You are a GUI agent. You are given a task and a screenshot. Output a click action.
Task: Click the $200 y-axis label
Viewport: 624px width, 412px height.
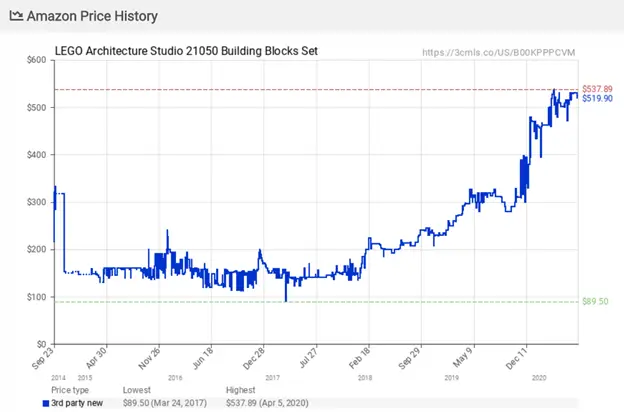(x=36, y=250)
